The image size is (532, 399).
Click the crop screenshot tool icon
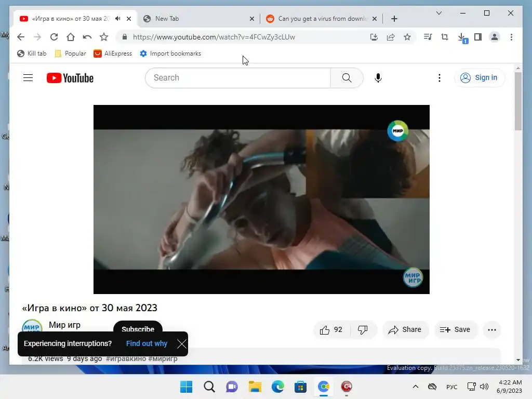pyautogui.click(x=445, y=37)
